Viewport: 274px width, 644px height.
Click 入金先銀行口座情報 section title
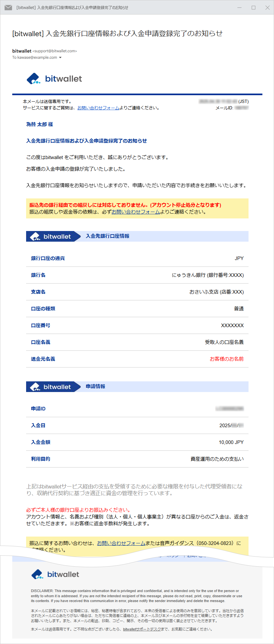point(108,236)
